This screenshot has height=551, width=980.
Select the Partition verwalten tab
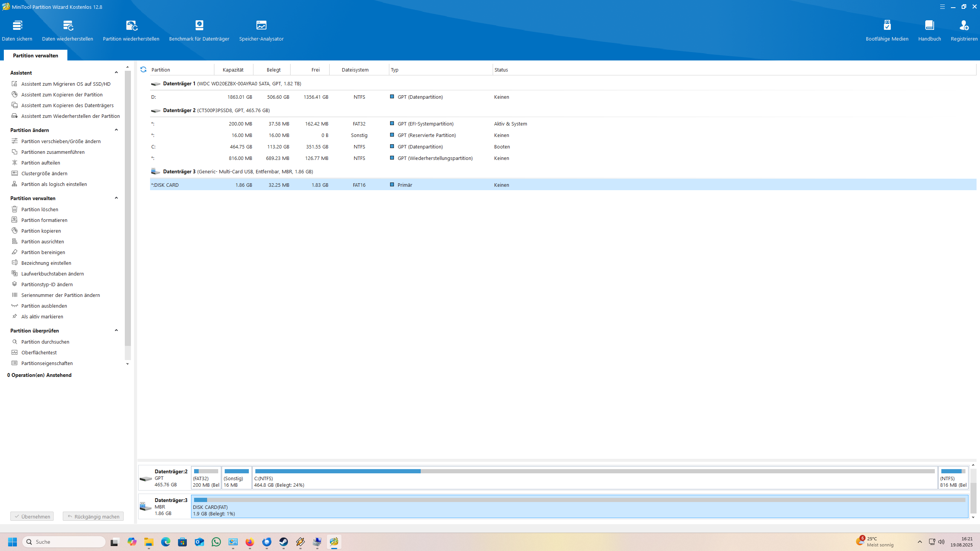coord(36,55)
